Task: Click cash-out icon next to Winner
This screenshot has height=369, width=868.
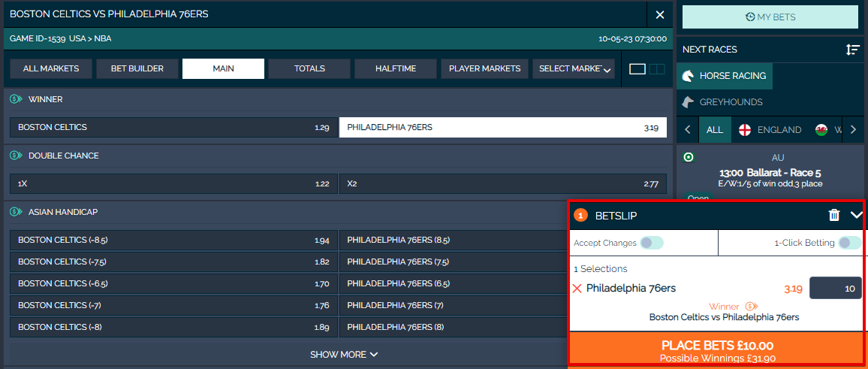Action: pyautogui.click(x=16, y=100)
